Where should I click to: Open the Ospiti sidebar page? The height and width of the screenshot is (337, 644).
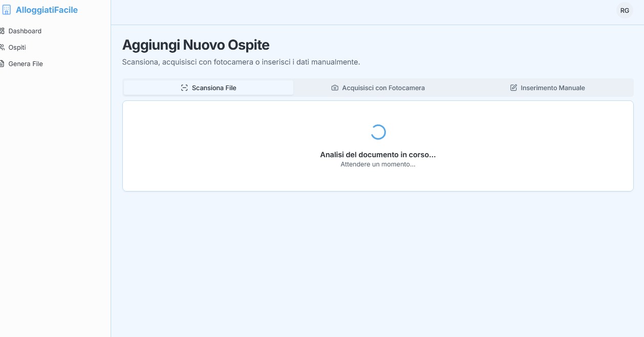point(17,47)
